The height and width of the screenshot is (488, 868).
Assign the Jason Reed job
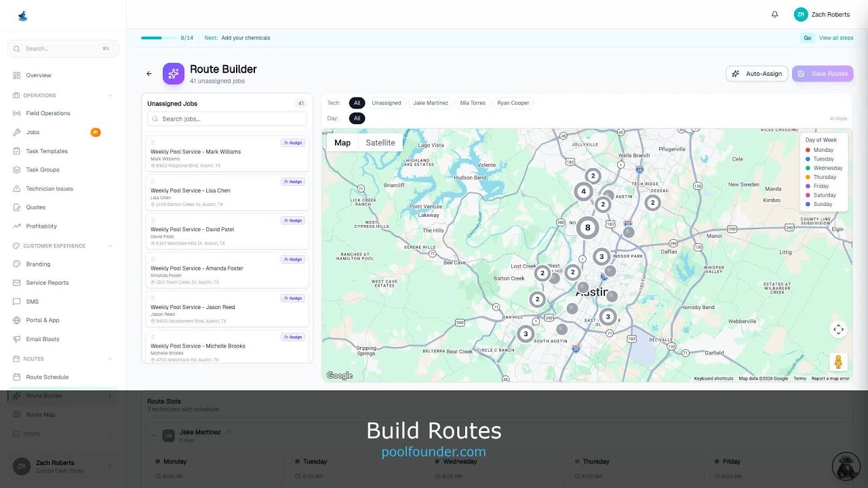coord(293,298)
